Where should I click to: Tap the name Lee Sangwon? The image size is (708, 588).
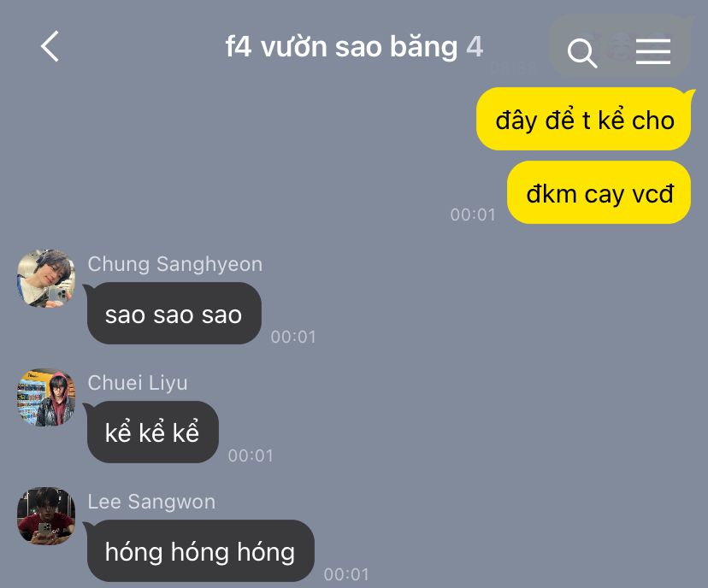pos(151,502)
